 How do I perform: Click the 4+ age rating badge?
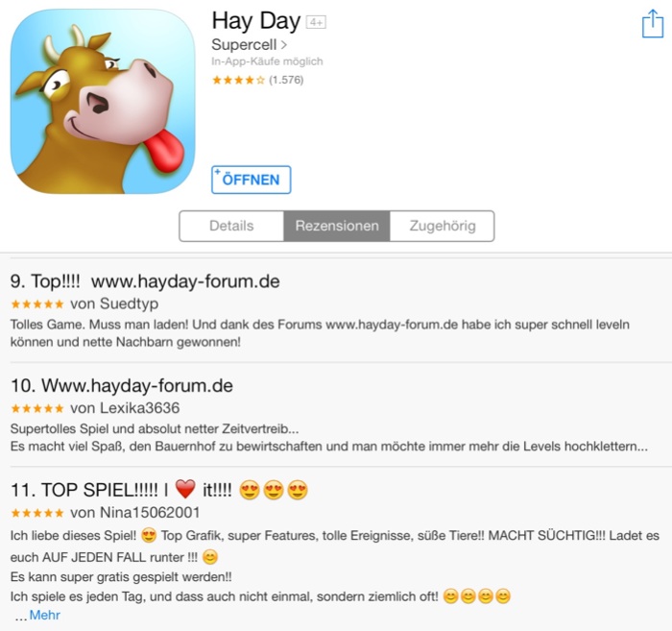point(316,22)
